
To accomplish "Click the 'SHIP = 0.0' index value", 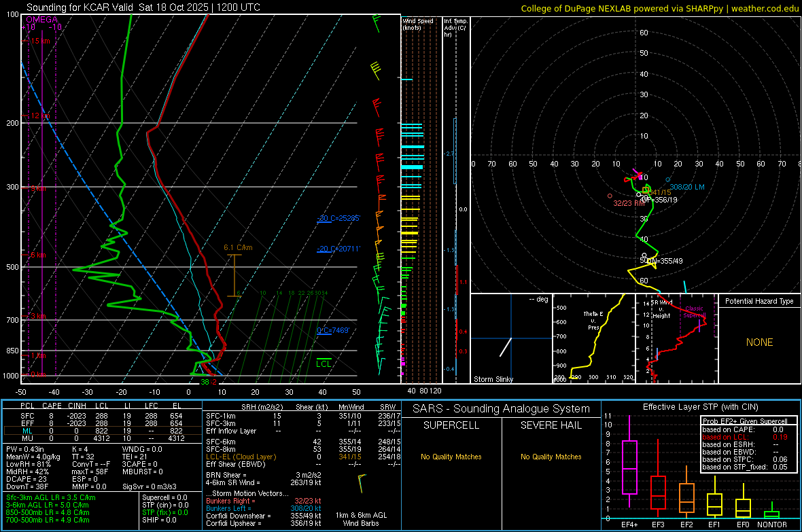I will (159, 520).
